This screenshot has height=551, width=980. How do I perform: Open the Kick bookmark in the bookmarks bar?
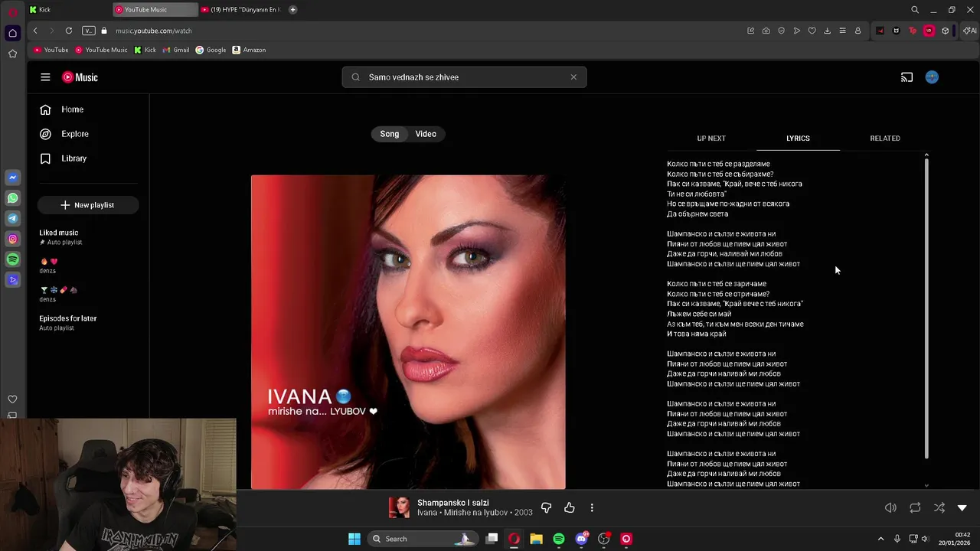(x=145, y=50)
